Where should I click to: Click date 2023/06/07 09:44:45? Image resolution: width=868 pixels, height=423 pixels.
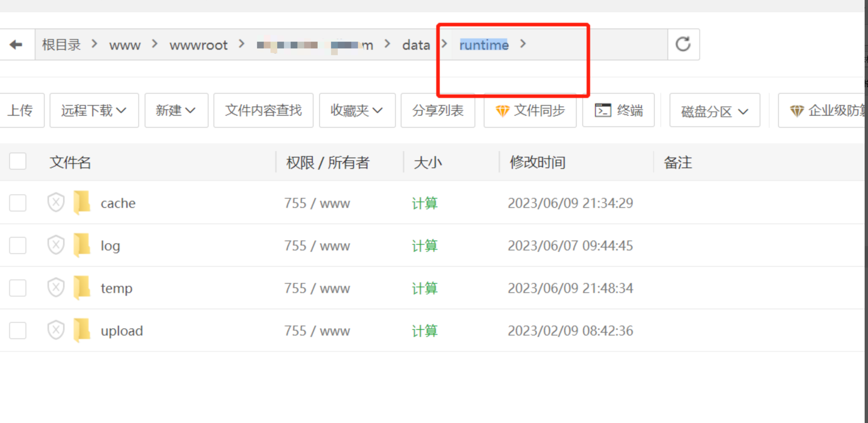click(x=570, y=245)
